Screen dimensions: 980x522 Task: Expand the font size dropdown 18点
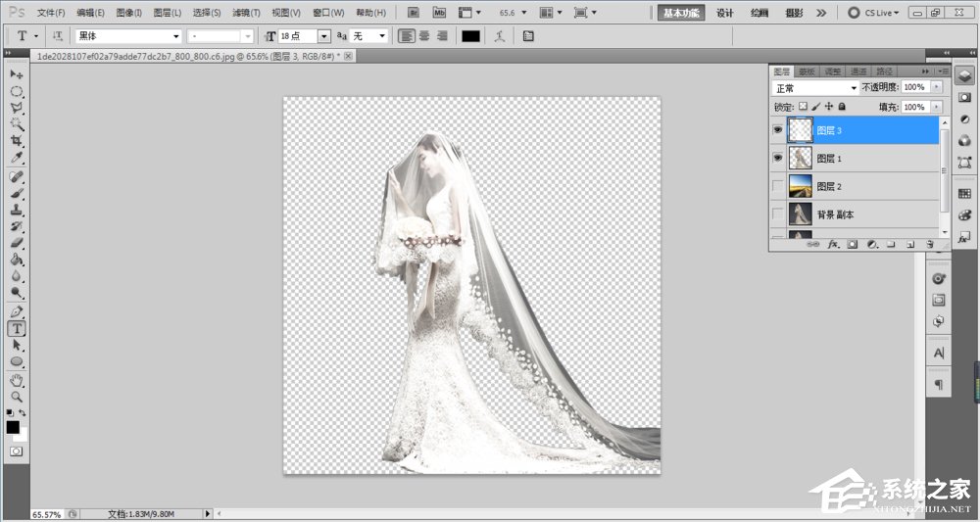tap(324, 35)
